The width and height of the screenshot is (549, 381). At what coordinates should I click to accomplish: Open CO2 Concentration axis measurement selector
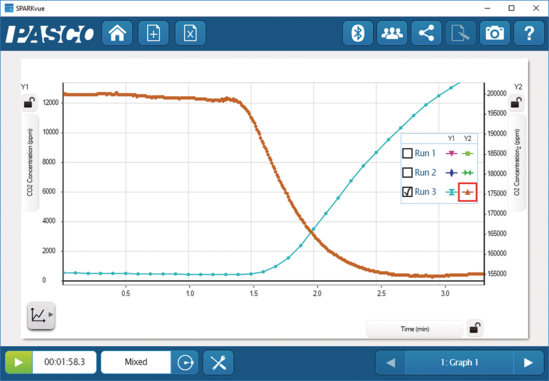tap(30, 162)
